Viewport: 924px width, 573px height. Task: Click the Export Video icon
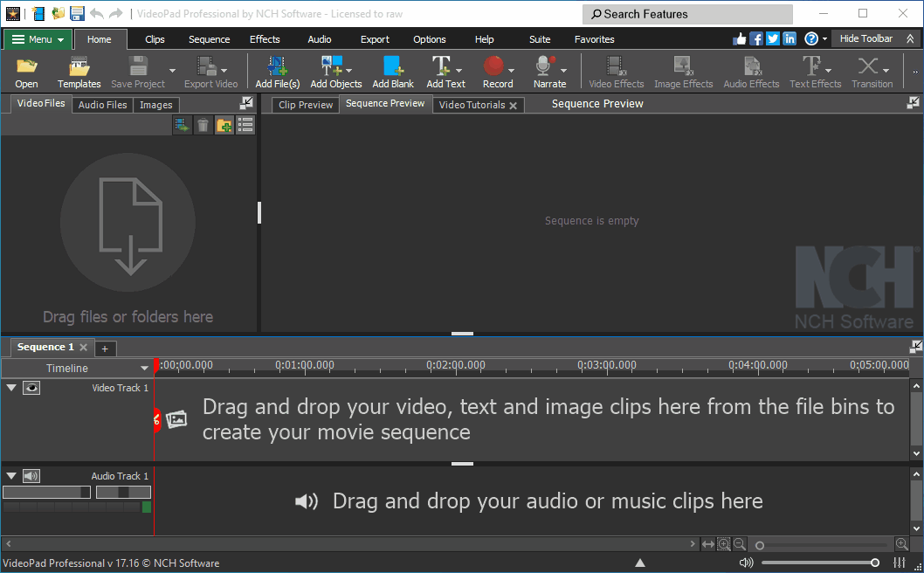pos(206,66)
